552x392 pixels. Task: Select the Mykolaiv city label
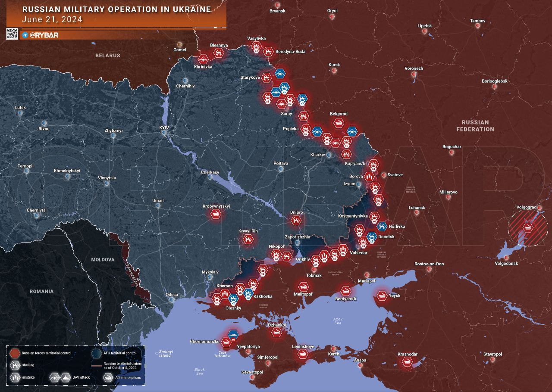tap(210, 272)
